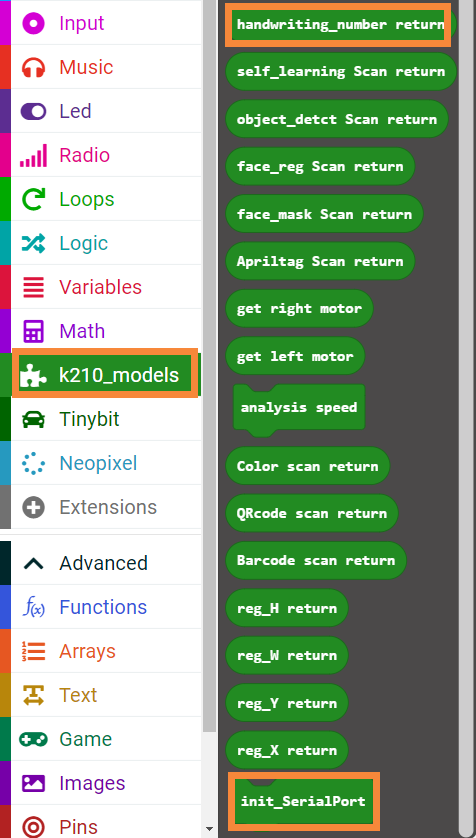Viewport: 476px width, 838px height.
Task: Click the Game label
Action: pyautogui.click(x=85, y=739)
